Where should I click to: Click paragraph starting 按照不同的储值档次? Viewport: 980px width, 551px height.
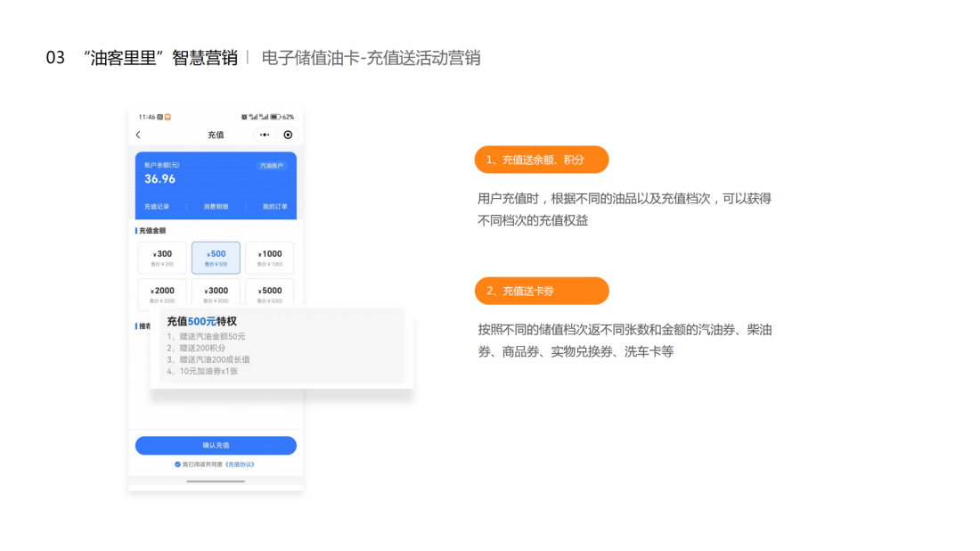click(625, 341)
